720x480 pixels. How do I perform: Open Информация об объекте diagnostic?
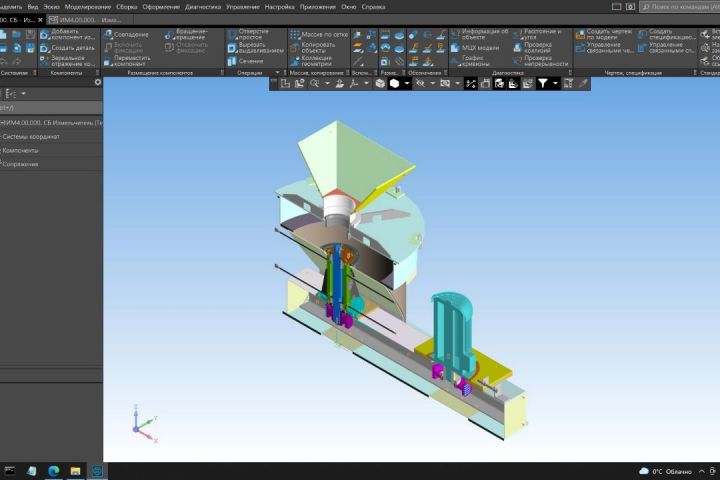pyautogui.click(x=479, y=34)
